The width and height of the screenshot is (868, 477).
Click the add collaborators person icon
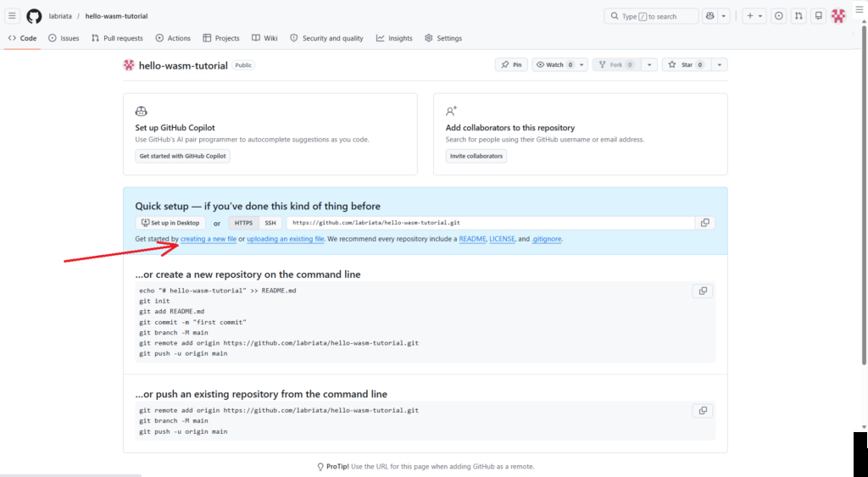pyautogui.click(x=451, y=111)
